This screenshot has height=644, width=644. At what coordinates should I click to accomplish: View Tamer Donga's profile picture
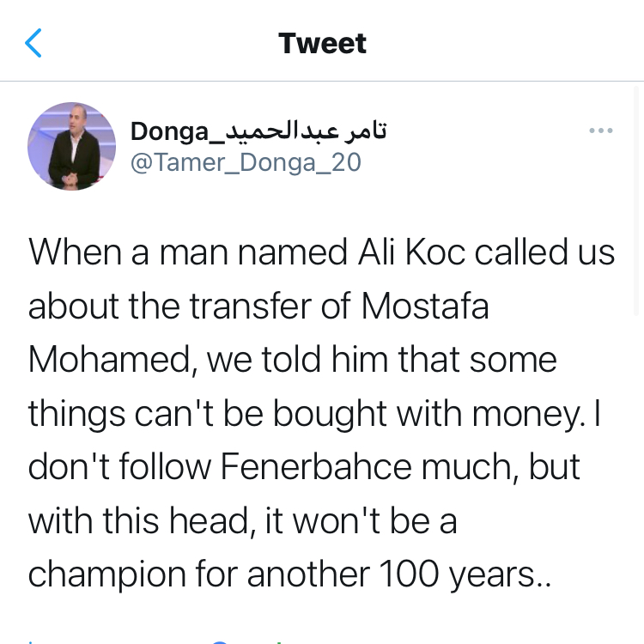coord(72,146)
